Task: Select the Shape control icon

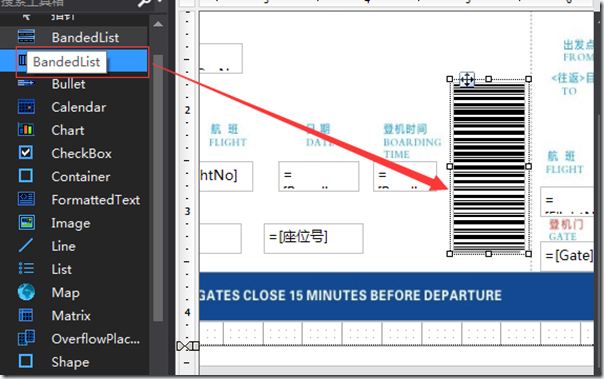Action: (26, 361)
